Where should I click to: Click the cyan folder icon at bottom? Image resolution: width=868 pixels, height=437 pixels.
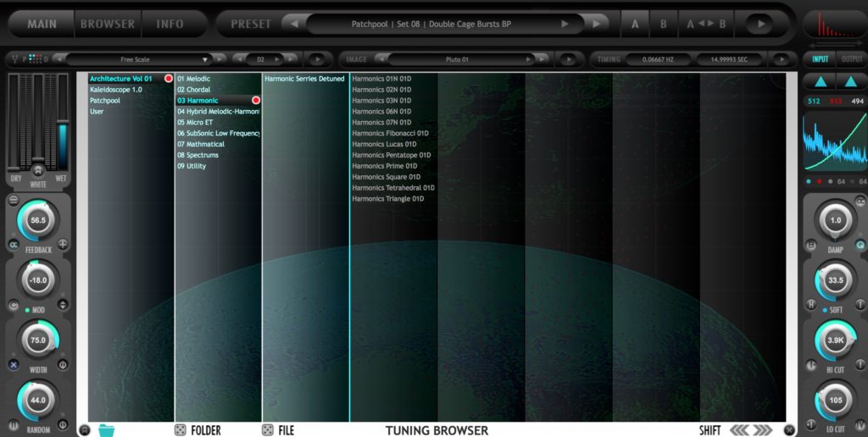[106, 430]
